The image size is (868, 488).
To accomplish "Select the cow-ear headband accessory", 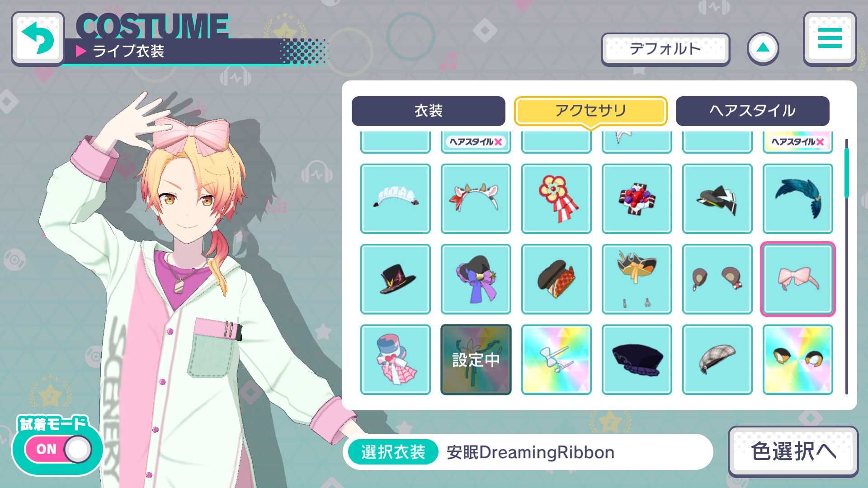I will tap(476, 198).
